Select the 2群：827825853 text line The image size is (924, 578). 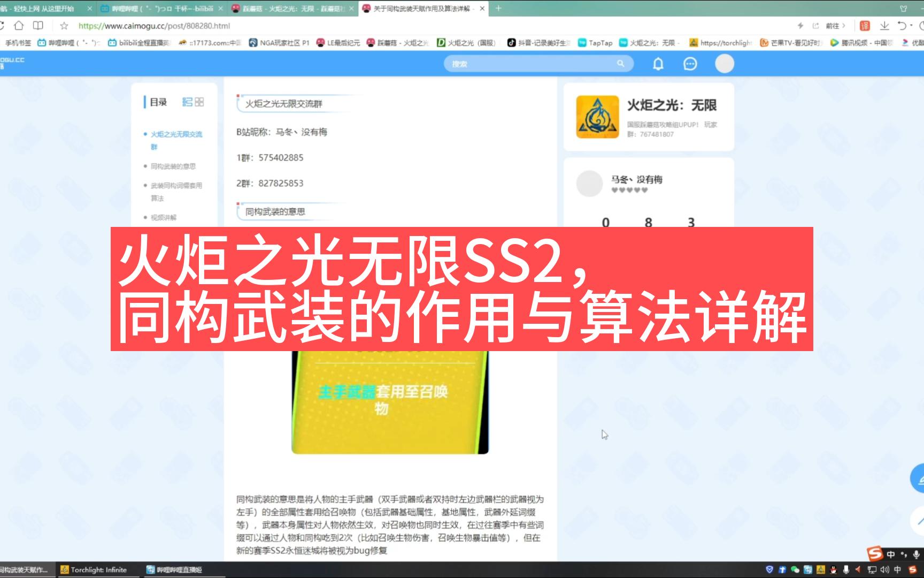point(270,183)
